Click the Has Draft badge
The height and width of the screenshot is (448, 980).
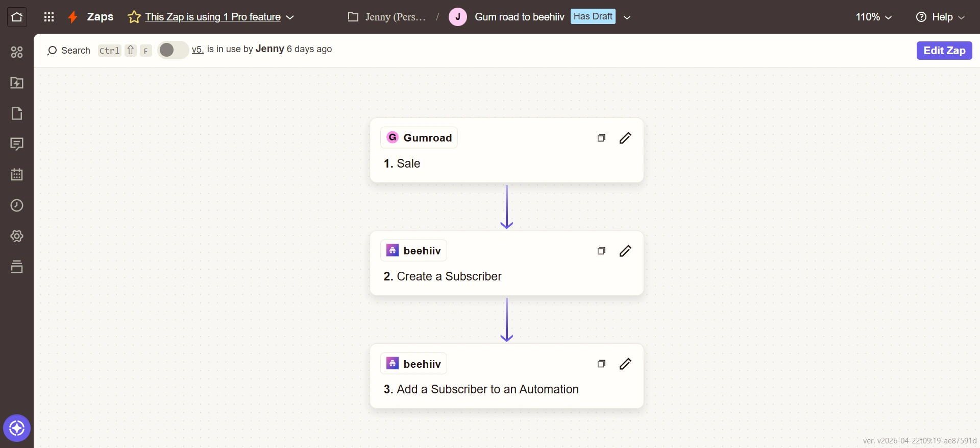click(x=593, y=16)
